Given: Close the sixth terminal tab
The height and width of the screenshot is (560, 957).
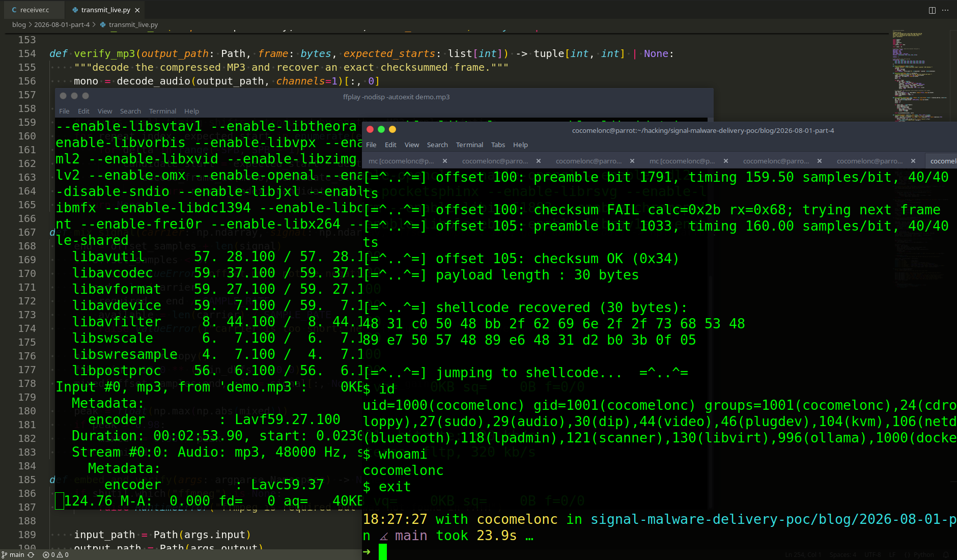Looking at the screenshot, I should coord(913,161).
